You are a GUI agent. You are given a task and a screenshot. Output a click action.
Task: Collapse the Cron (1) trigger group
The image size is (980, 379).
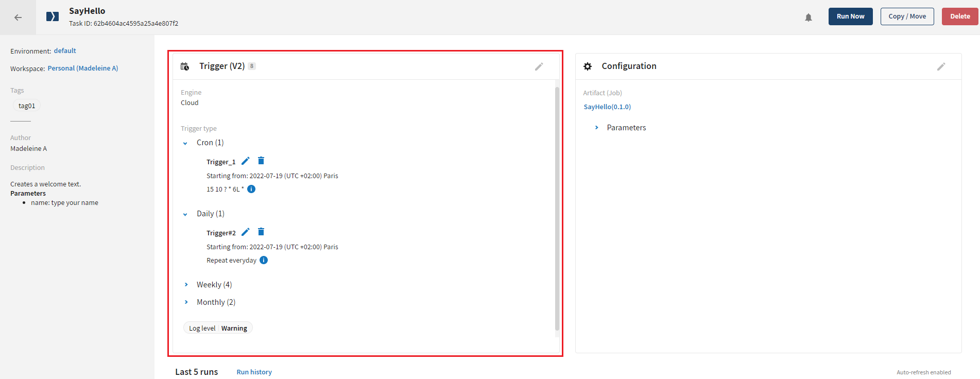tap(185, 143)
